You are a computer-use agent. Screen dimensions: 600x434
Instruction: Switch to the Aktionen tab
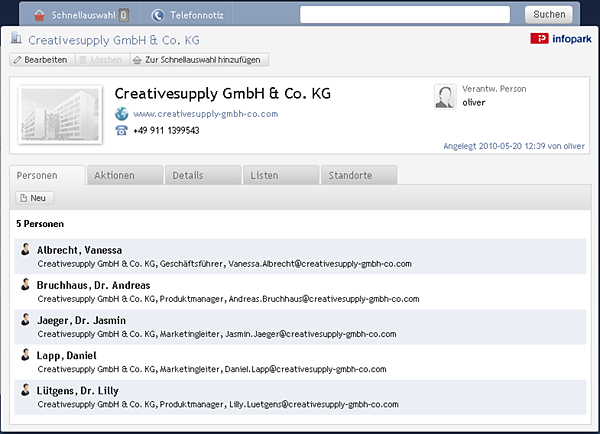(125, 175)
